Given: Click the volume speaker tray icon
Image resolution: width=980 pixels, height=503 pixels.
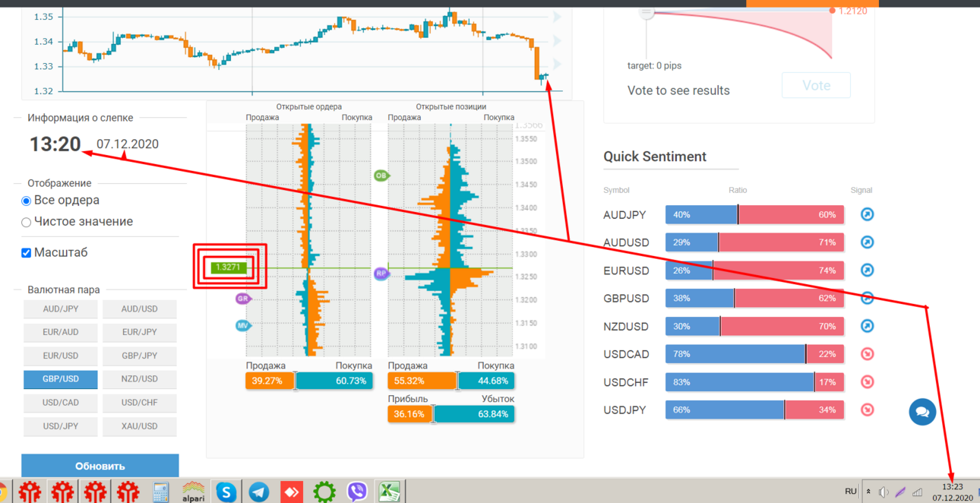Looking at the screenshot, I should pyautogui.click(x=884, y=492).
